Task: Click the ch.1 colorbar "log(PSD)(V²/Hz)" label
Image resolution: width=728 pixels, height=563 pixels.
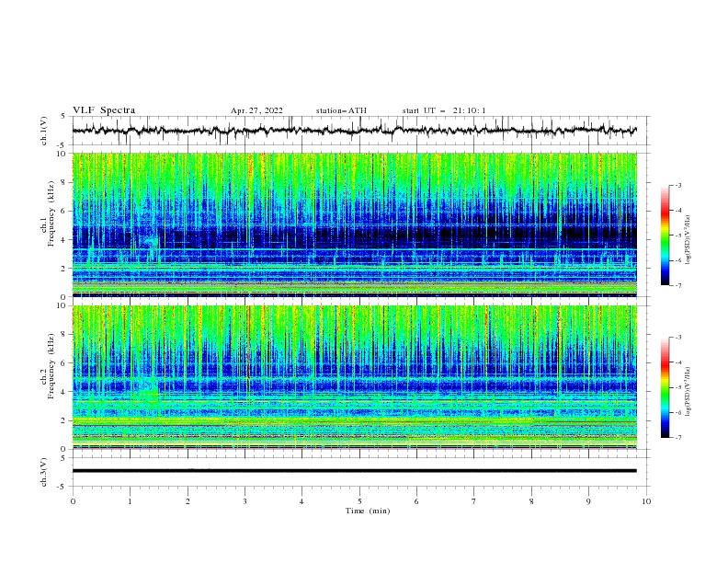Action: pyautogui.click(x=688, y=240)
